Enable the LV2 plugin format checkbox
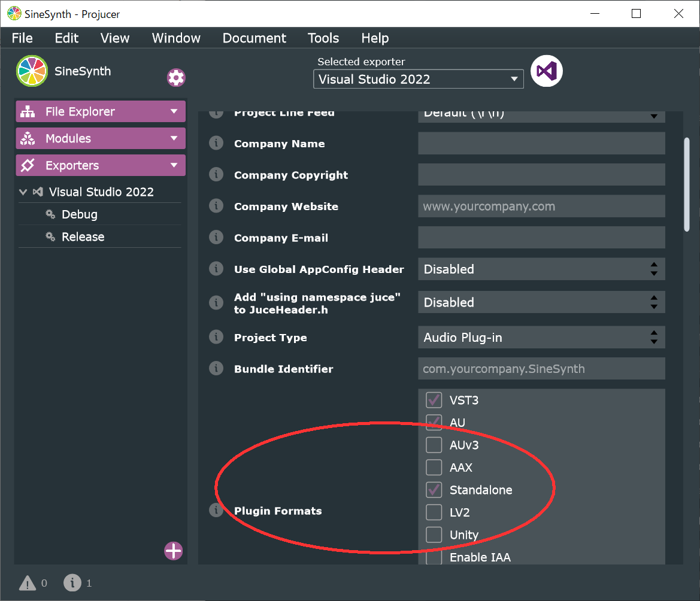Screen dimensions: 700x601 (434, 512)
